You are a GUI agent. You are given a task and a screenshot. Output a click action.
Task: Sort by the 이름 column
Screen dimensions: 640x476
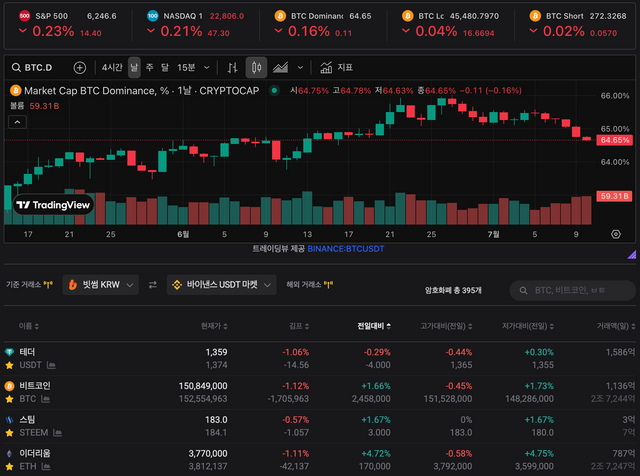[29, 326]
